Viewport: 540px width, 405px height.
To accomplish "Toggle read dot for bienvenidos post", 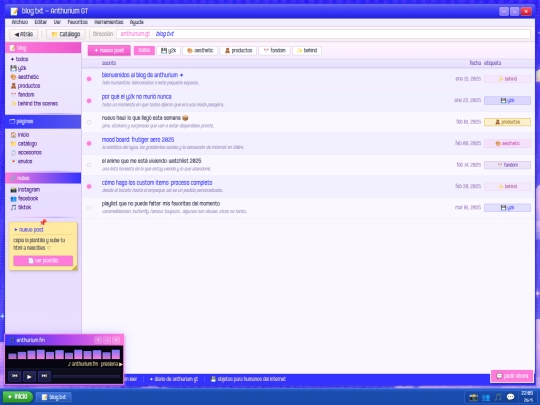I will (x=89, y=79).
